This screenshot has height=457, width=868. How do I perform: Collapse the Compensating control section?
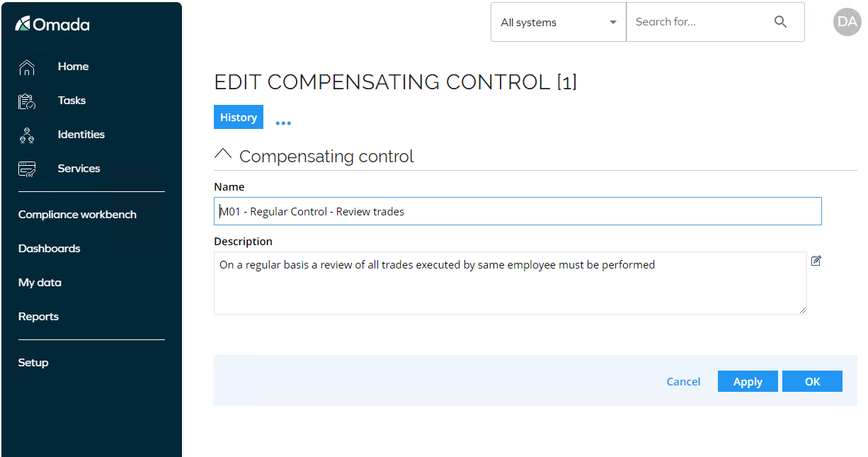tap(223, 154)
